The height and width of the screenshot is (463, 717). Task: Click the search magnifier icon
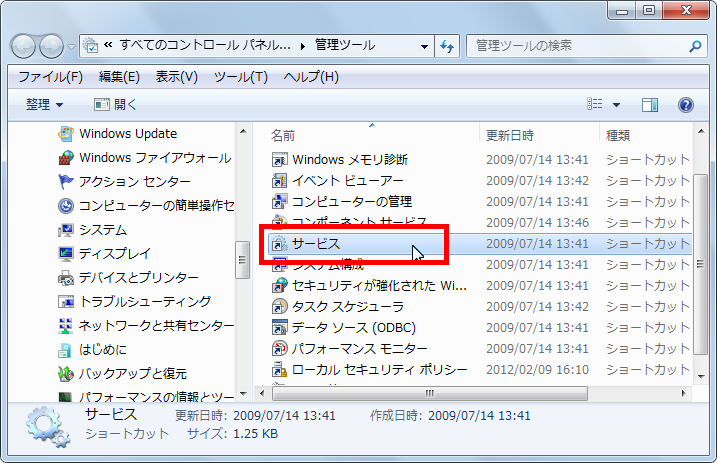tap(695, 46)
